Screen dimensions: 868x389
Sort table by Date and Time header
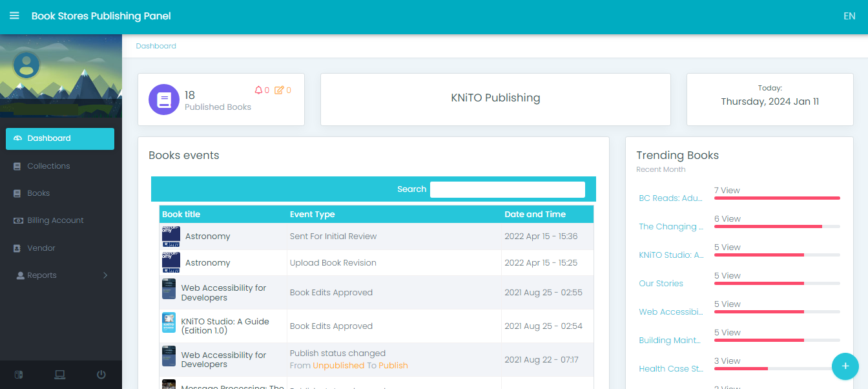535,215
